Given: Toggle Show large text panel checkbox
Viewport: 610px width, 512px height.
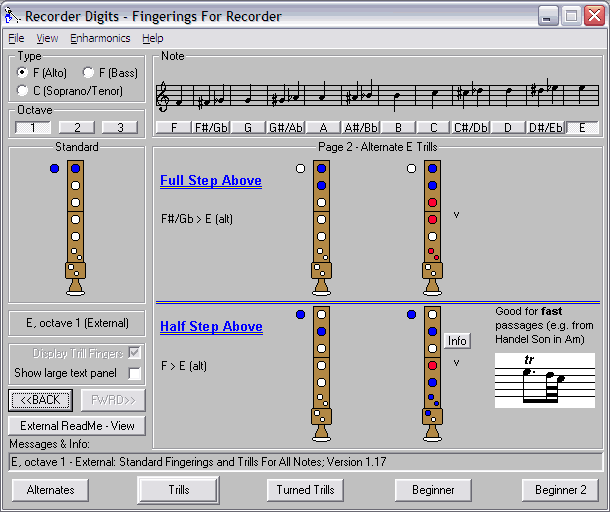Looking at the screenshot, I should (134, 374).
